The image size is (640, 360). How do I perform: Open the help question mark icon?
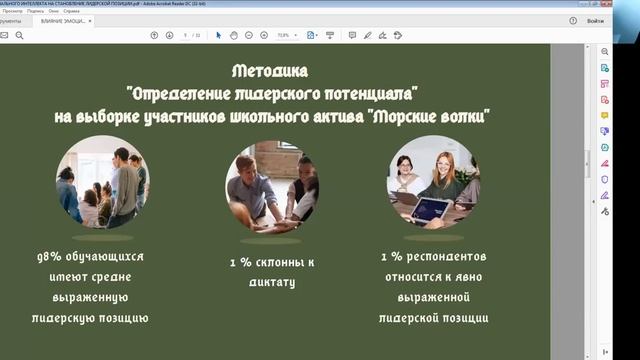pyautogui.click(x=573, y=21)
